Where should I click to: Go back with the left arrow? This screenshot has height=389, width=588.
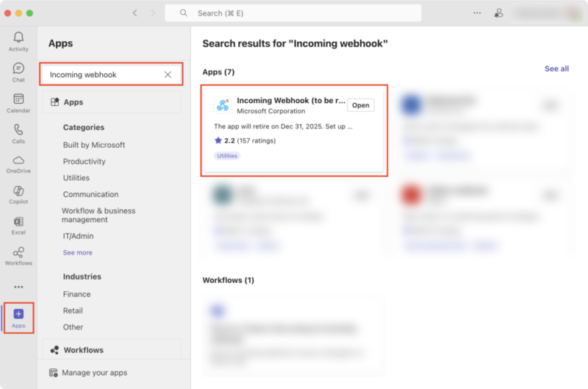point(135,13)
